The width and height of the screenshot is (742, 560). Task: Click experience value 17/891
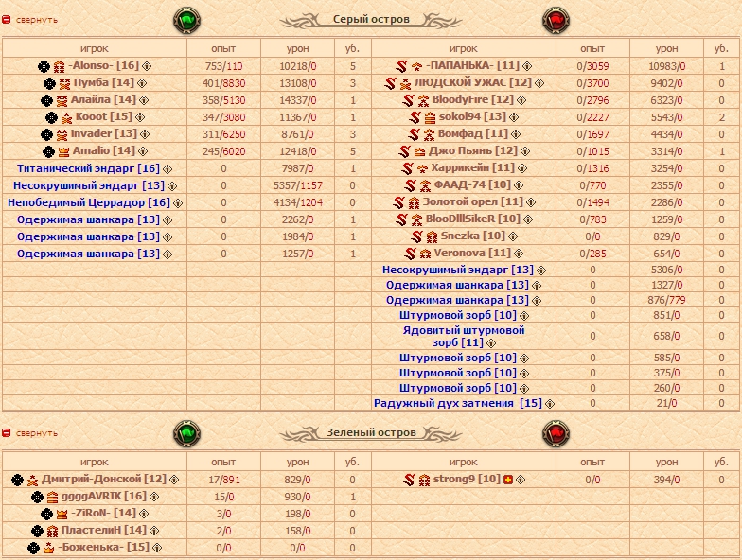coord(223,480)
